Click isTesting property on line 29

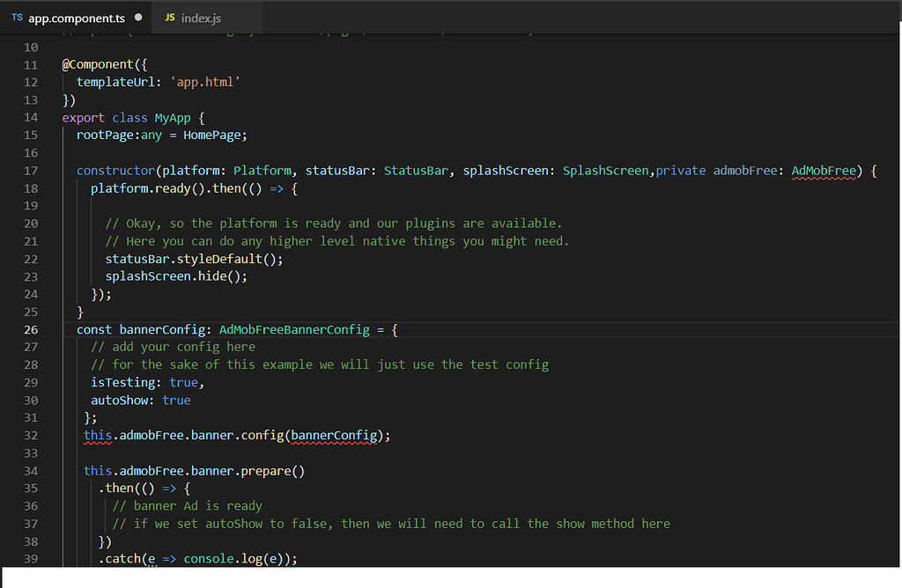pyautogui.click(x=122, y=383)
